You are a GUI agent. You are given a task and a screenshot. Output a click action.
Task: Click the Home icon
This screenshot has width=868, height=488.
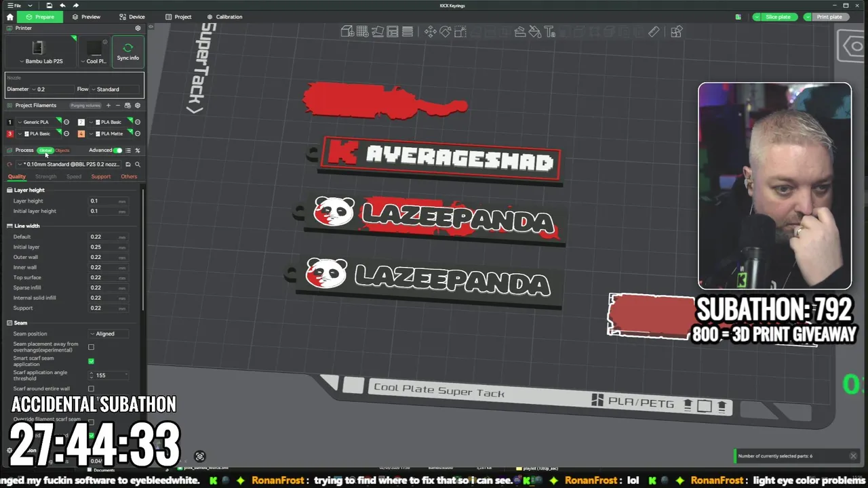pyautogui.click(x=9, y=16)
